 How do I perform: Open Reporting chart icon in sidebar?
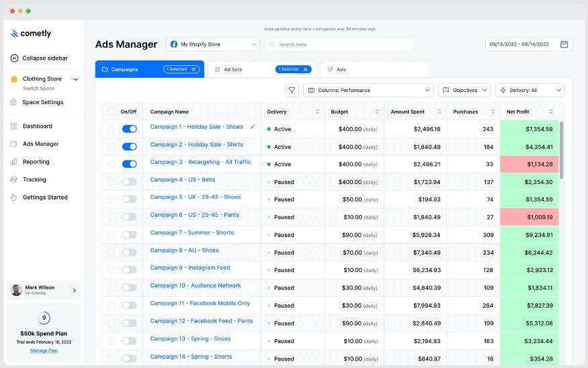point(13,162)
